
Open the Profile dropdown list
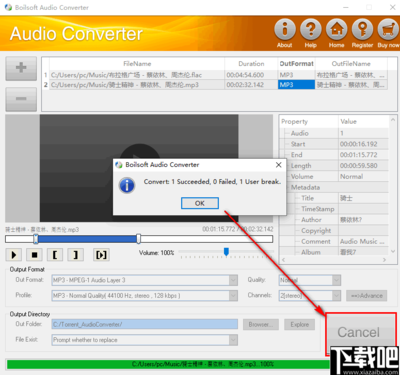pyautogui.click(x=233, y=296)
